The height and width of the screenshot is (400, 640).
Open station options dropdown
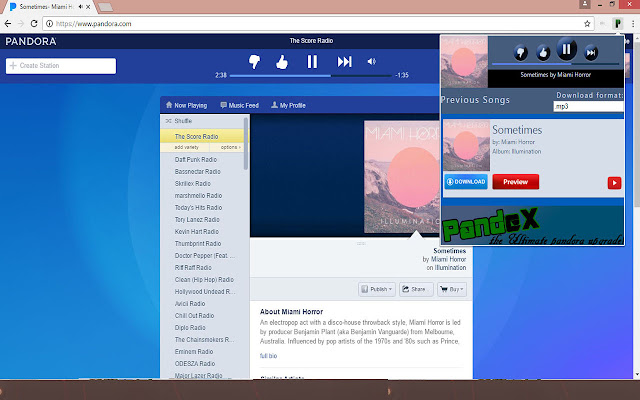pyautogui.click(x=231, y=147)
